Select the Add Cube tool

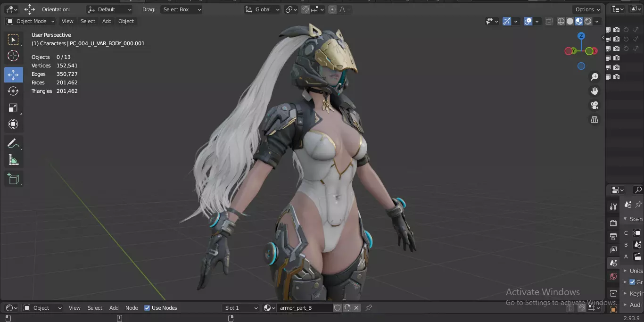(14, 179)
